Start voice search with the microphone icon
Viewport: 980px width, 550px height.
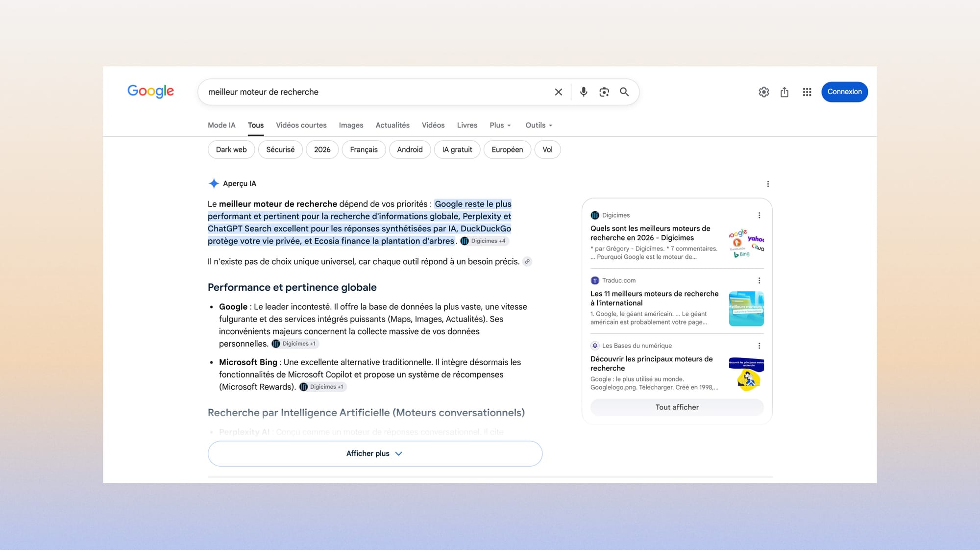pyautogui.click(x=583, y=92)
